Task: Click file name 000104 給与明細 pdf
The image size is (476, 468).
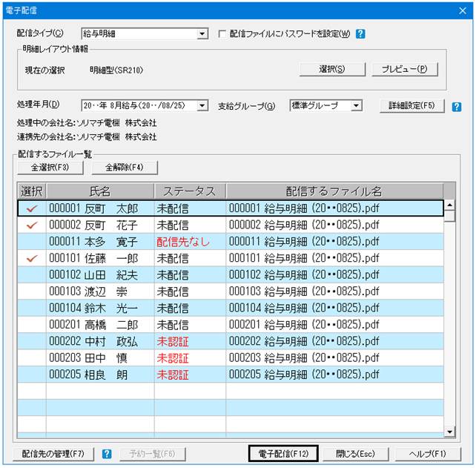Action: pos(304,309)
